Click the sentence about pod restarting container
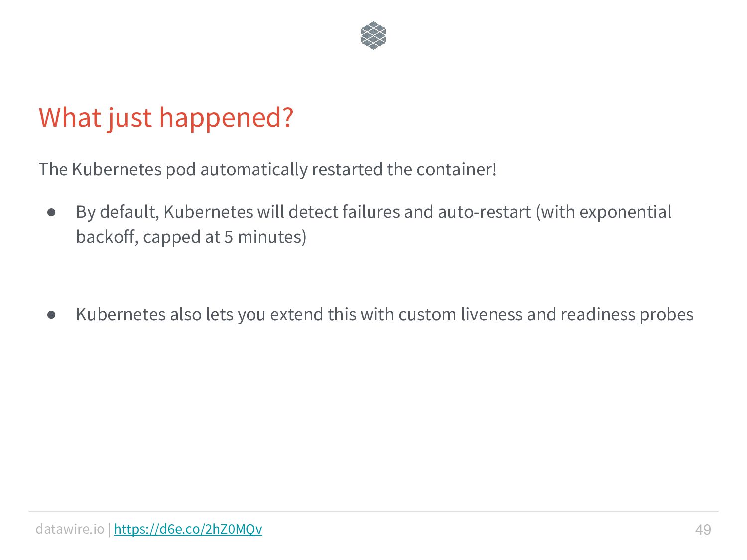The image size is (747, 560). (x=267, y=170)
